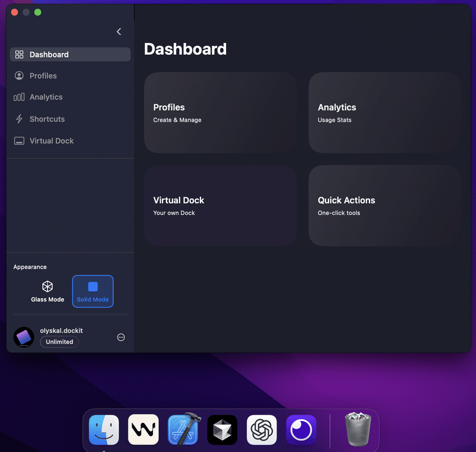Click the Shortcuts lightning bolt icon
Viewport: 476px width, 452px height.
[19, 119]
